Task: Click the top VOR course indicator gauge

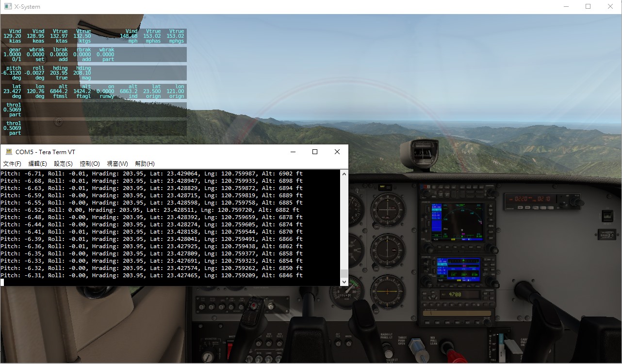Action: [x=388, y=210]
